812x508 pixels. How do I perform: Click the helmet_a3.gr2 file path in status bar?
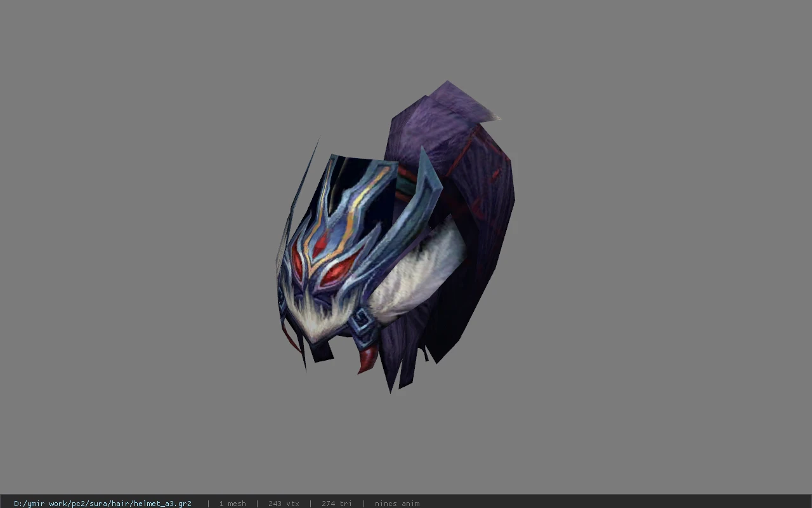[103, 504]
